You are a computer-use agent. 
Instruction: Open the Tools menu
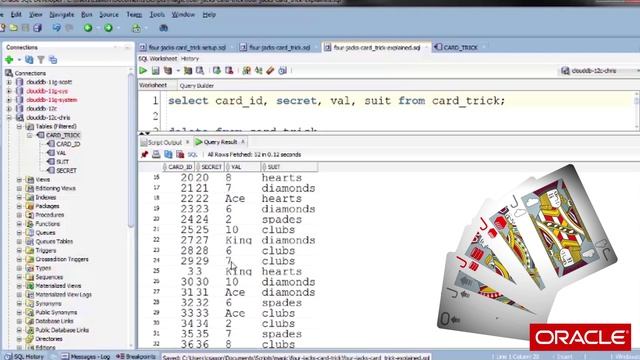pyautogui.click(x=157, y=15)
